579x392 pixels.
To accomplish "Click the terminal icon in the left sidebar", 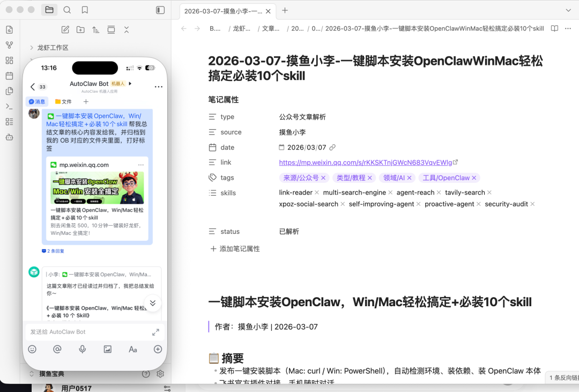I will pyautogui.click(x=9, y=107).
